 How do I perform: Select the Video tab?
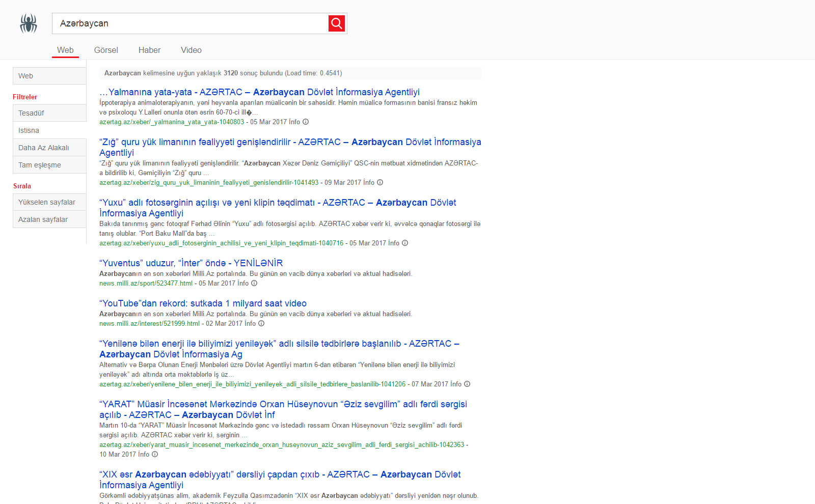coord(191,50)
